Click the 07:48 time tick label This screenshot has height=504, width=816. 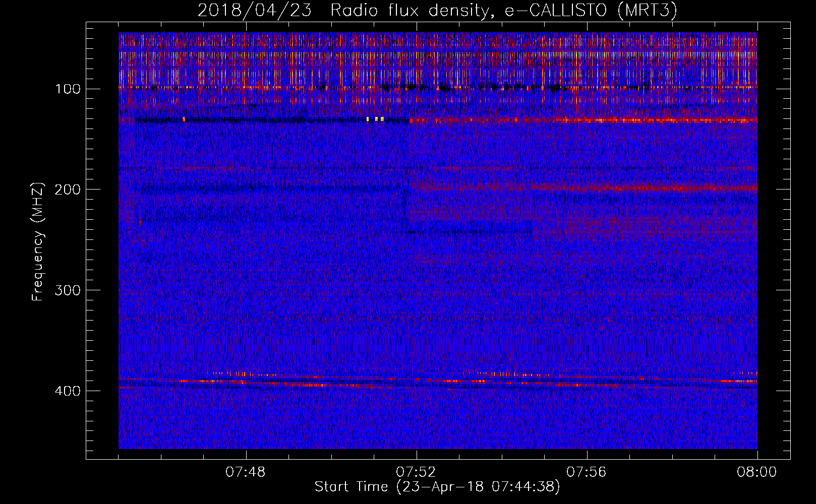coord(246,472)
